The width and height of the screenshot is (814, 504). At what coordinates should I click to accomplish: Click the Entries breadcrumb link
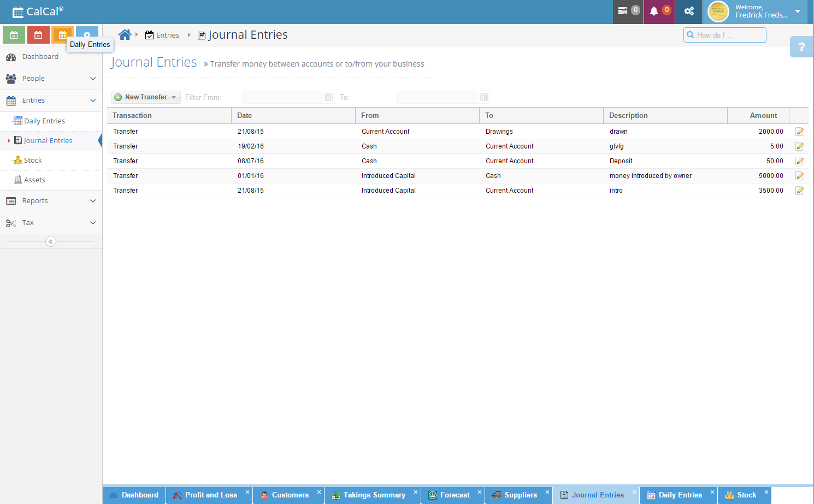pos(167,35)
